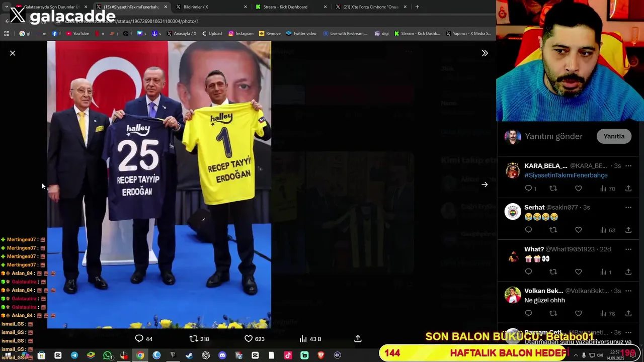Open more options on What? tweet

click(628, 249)
